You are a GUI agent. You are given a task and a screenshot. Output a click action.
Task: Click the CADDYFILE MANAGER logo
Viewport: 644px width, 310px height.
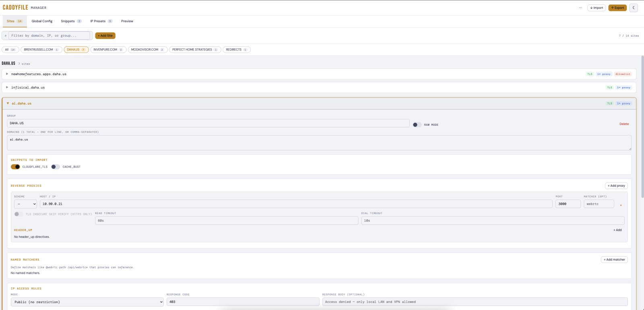pyautogui.click(x=25, y=7)
